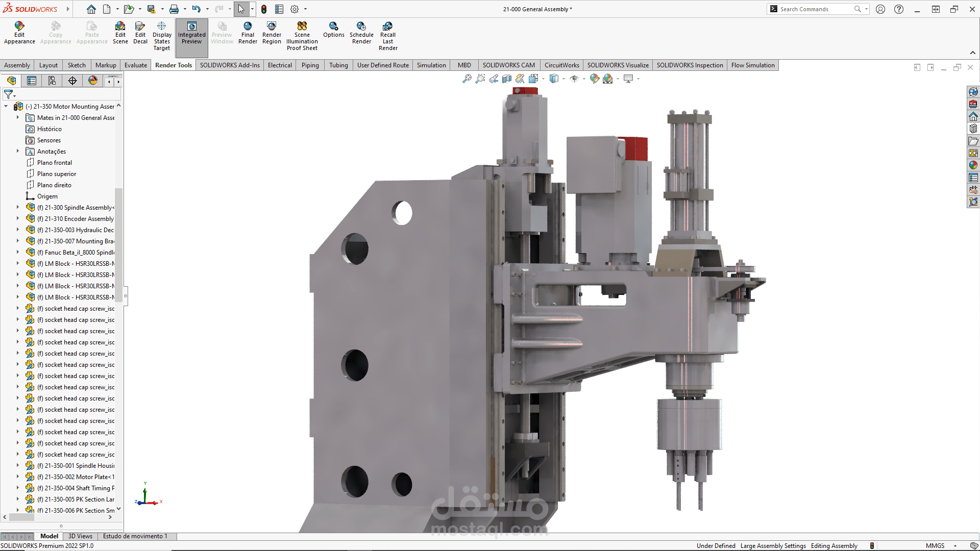Click the Recall Last Render icon
Screen dimensions: 980x551
pos(388,36)
